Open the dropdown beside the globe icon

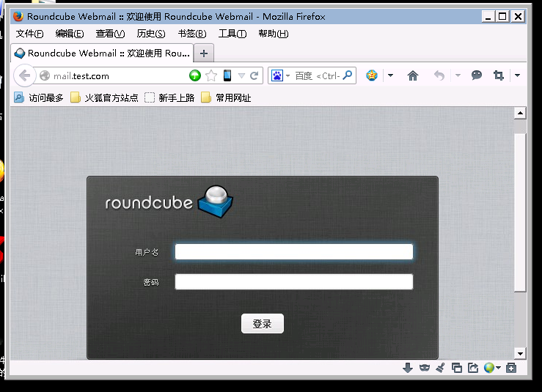click(498, 368)
